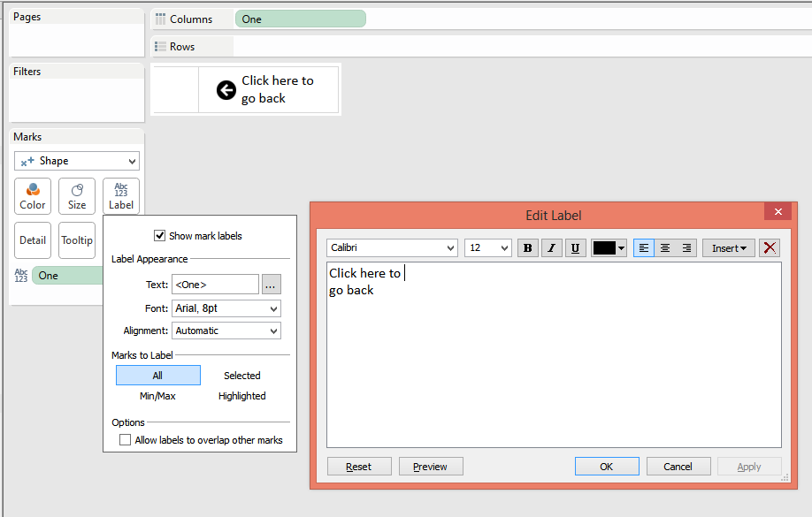Open the Size marks card
812x517 pixels.
77,196
